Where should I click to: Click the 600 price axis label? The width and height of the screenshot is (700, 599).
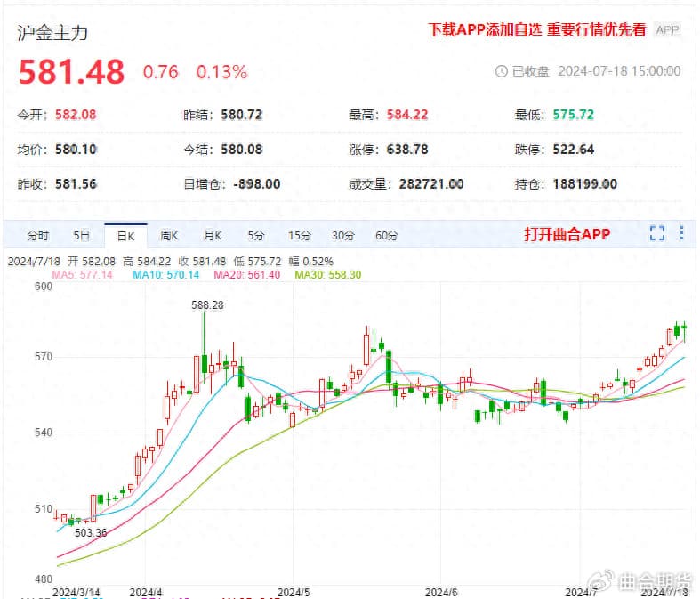tap(44, 287)
